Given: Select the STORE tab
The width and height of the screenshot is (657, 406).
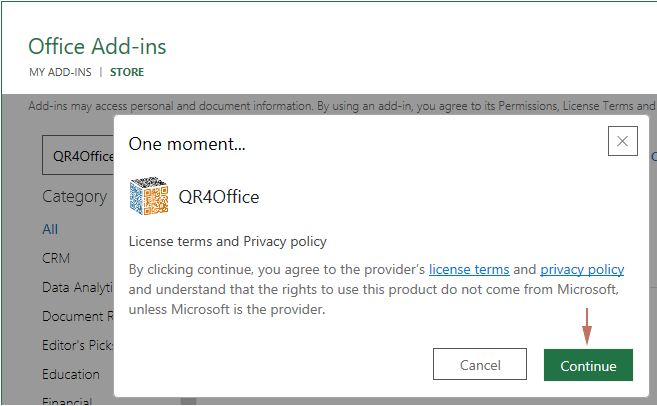Looking at the screenshot, I should click(127, 72).
